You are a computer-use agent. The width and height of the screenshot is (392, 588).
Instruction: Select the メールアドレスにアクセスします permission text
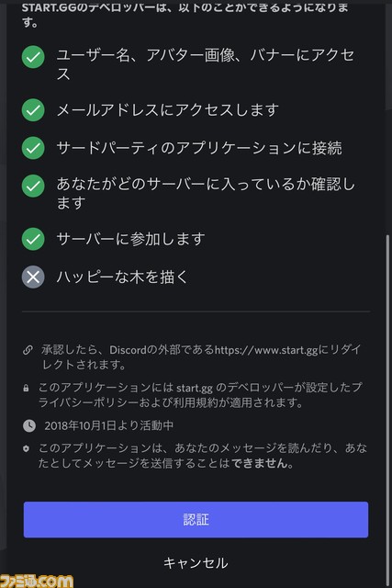tap(167, 110)
